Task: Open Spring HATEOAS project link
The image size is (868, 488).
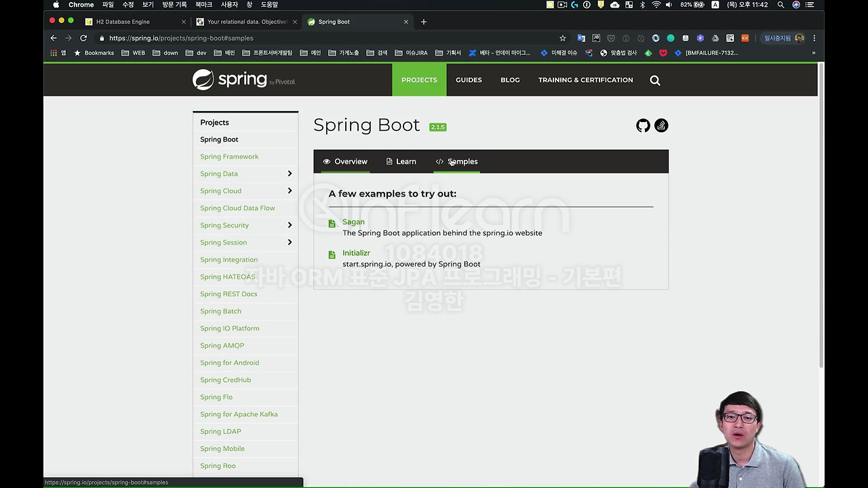Action: click(227, 277)
